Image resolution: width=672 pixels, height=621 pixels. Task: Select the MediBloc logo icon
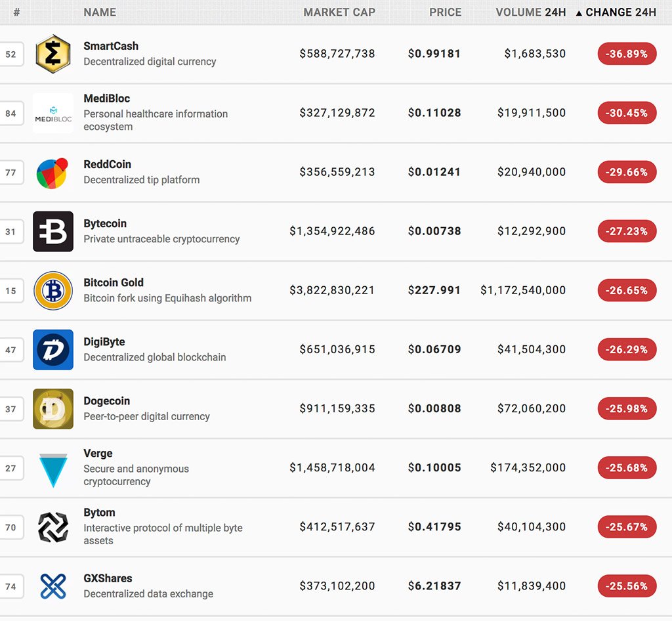point(52,113)
